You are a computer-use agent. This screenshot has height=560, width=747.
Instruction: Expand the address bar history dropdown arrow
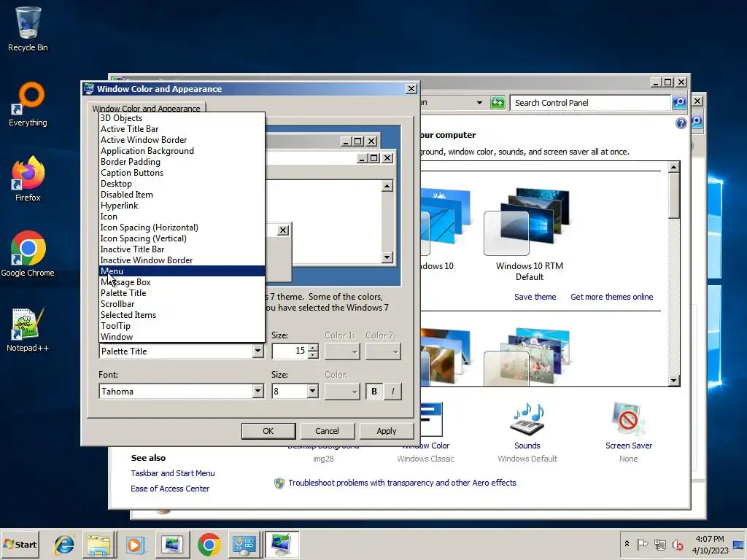pyautogui.click(x=479, y=102)
